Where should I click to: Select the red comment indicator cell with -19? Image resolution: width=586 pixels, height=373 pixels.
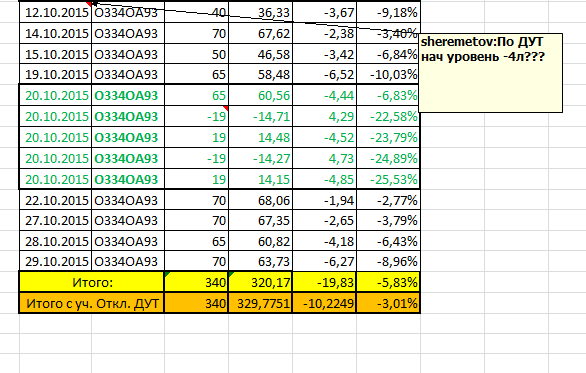pos(197,117)
